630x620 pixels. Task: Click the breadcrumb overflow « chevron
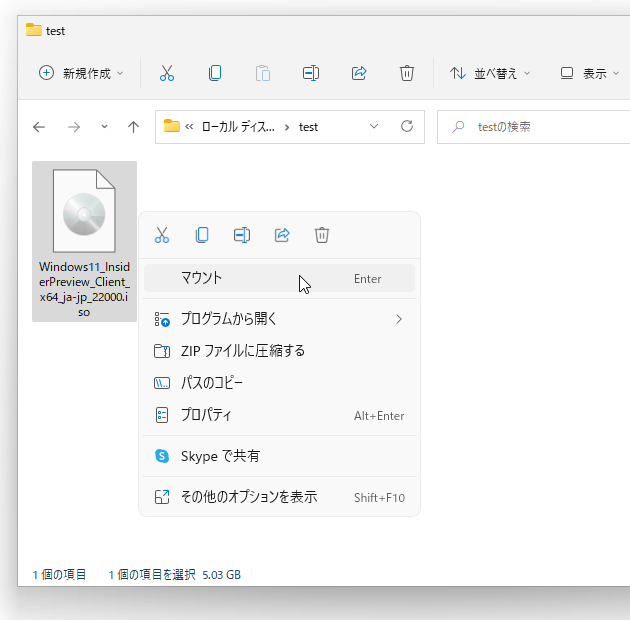tap(189, 127)
